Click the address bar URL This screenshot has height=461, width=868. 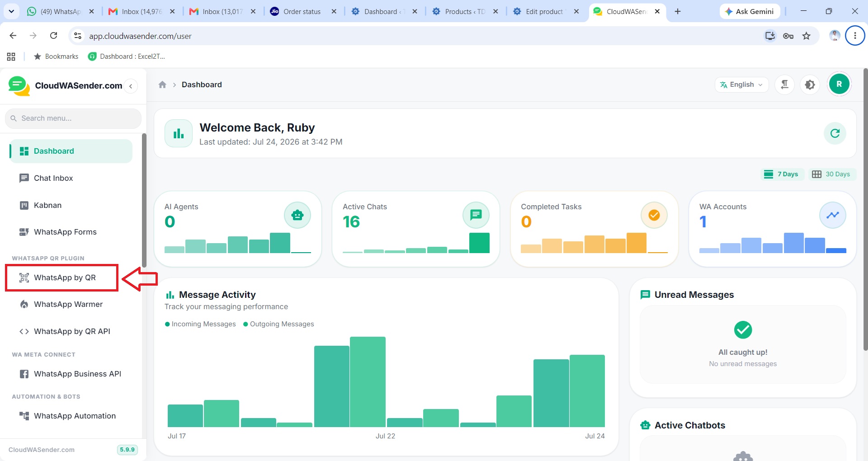(140, 36)
